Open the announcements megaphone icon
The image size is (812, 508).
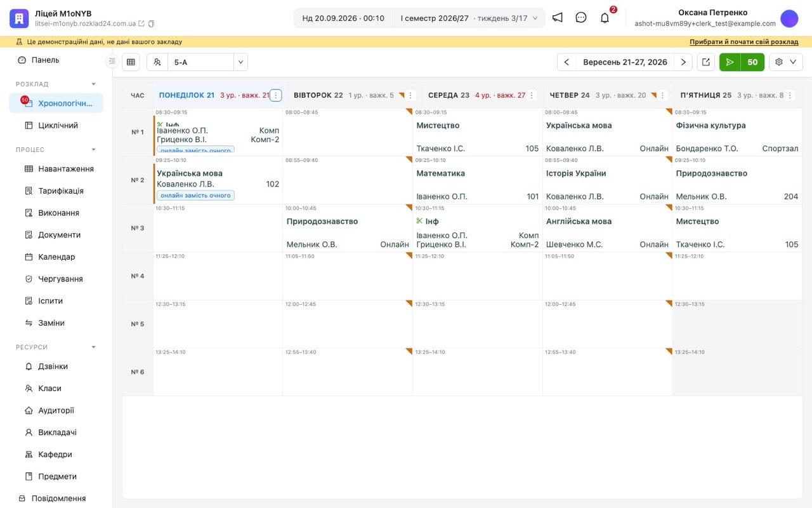pyautogui.click(x=557, y=18)
